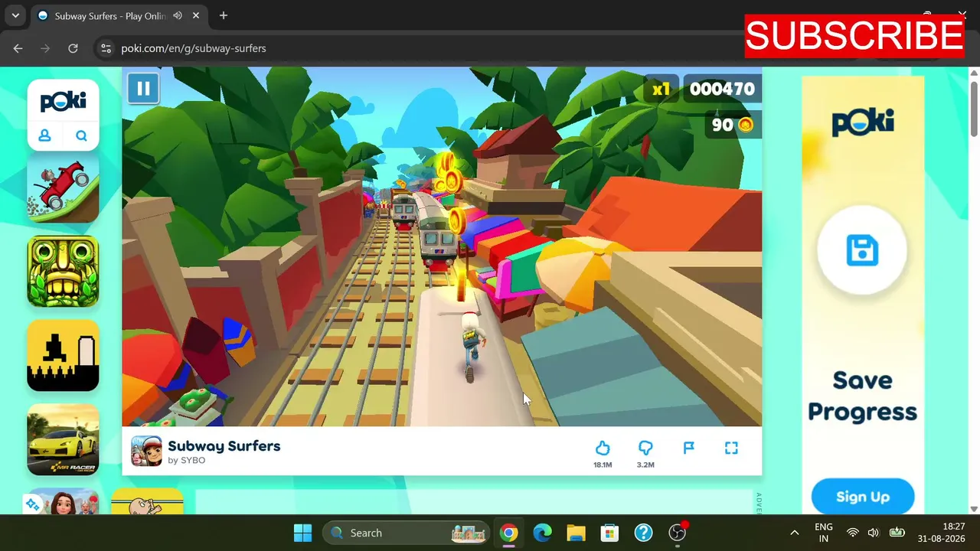Click the 000470 score counter

(722, 89)
